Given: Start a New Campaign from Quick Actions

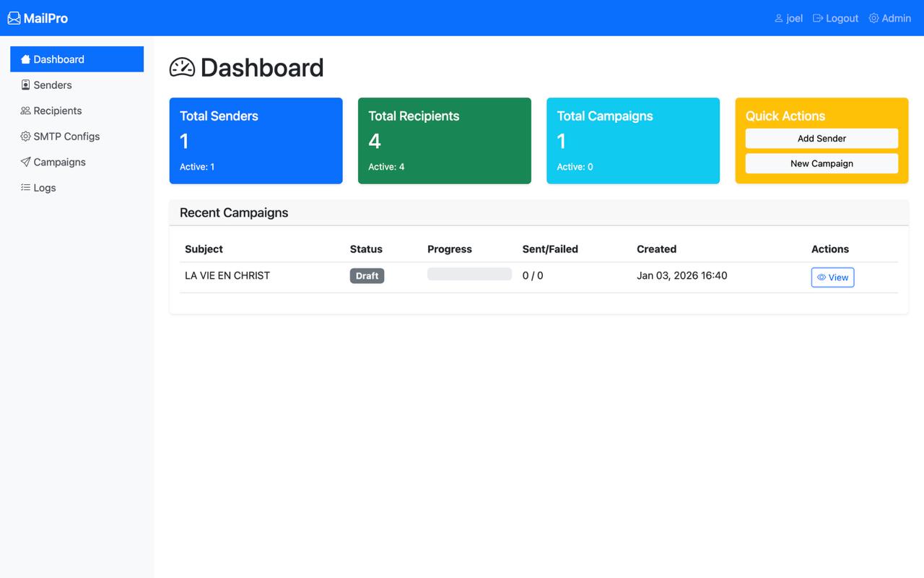Looking at the screenshot, I should tap(821, 163).
